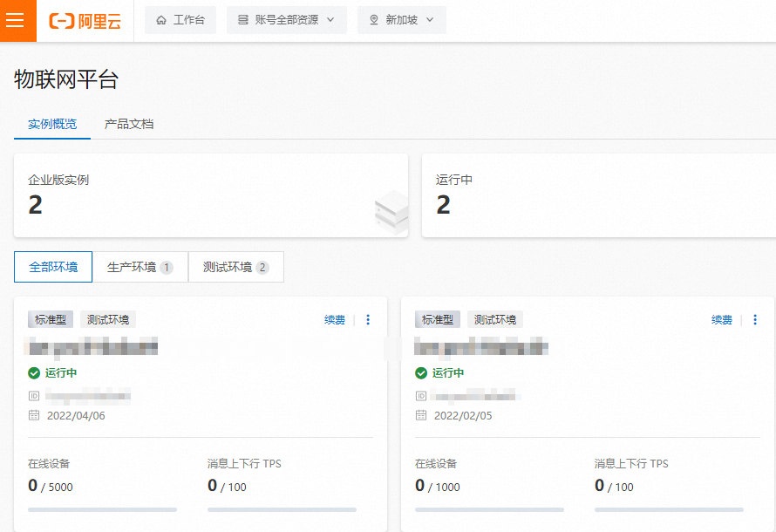Click the 物联网平台 page title
776x532 pixels.
[x=66, y=79]
